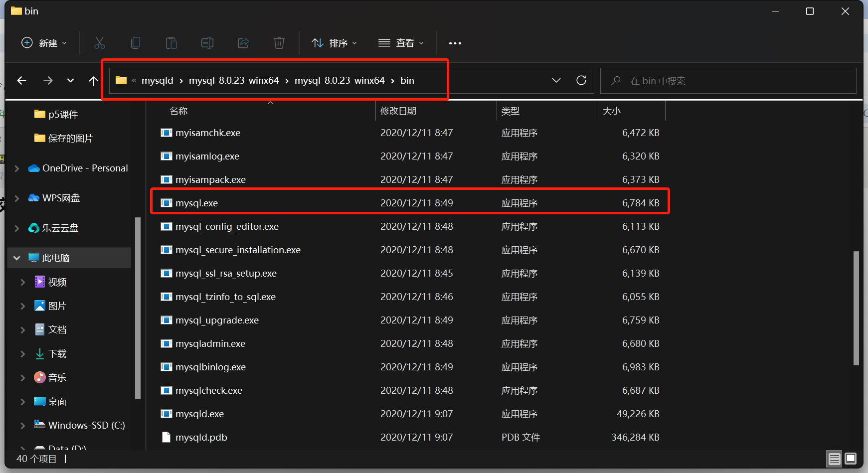Click the Copy icon in toolbar
868x473 pixels.
(x=136, y=43)
